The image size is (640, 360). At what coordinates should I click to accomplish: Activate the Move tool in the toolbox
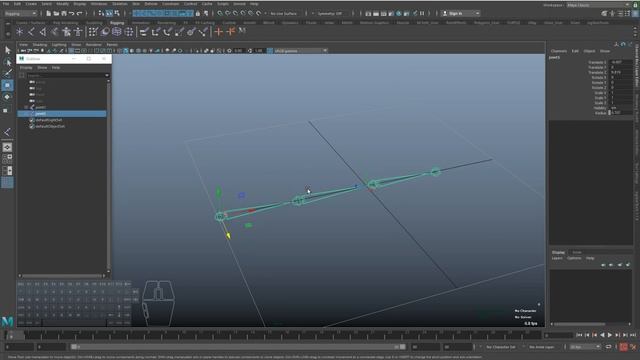(7, 85)
